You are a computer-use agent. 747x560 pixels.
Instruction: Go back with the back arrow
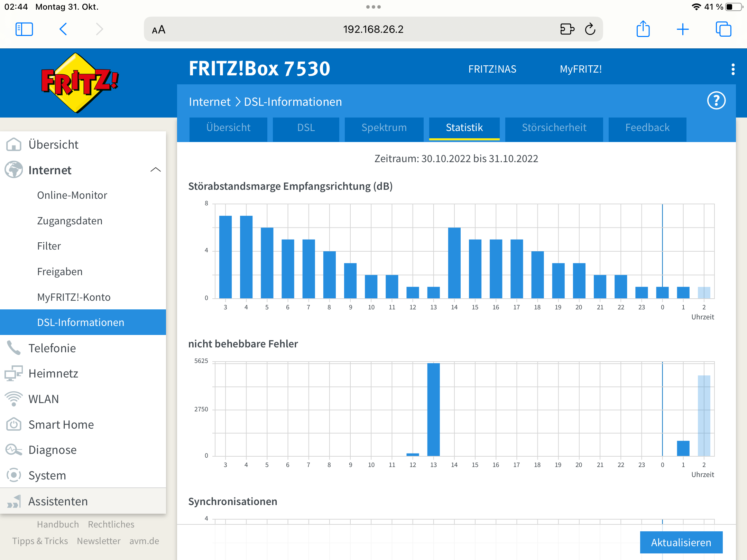point(63,29)
